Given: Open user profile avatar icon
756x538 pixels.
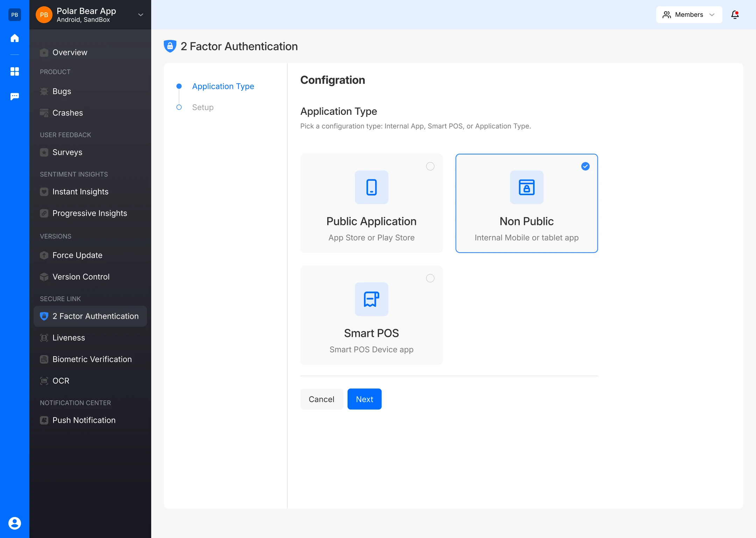Looking at the screenshot, I should click(x=15, y=523).
